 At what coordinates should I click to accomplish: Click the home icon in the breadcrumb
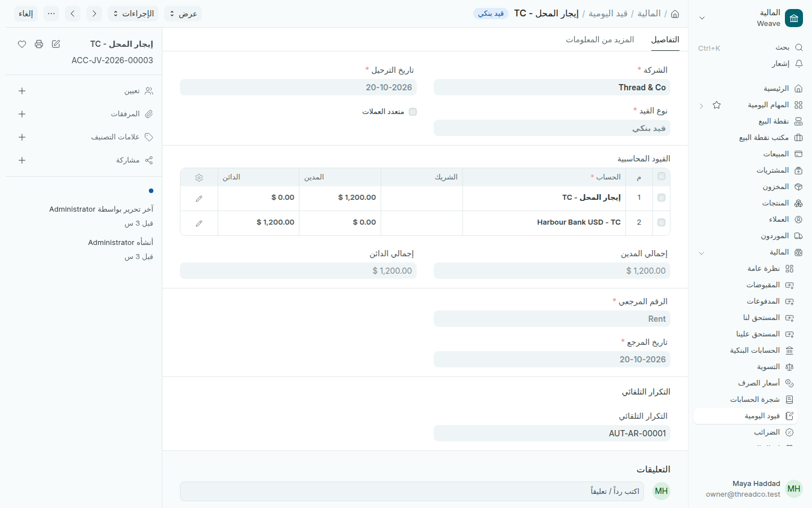click(675, 14)
